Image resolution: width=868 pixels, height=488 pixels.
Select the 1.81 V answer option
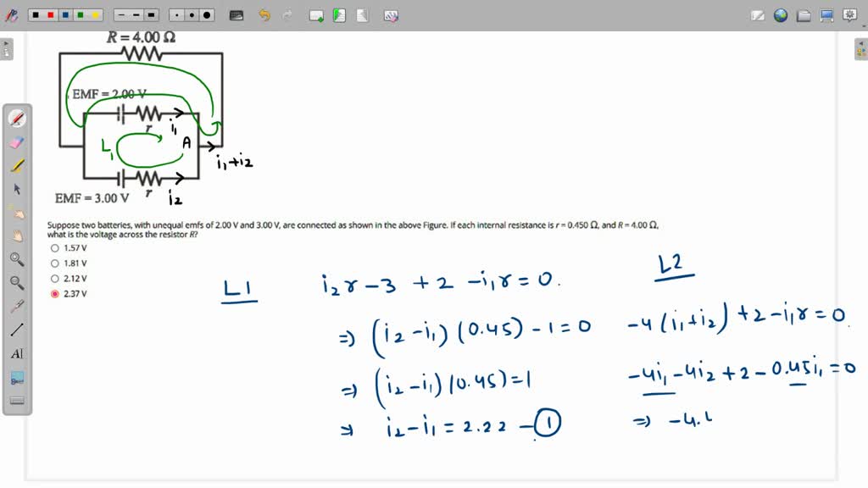(55, 263)
